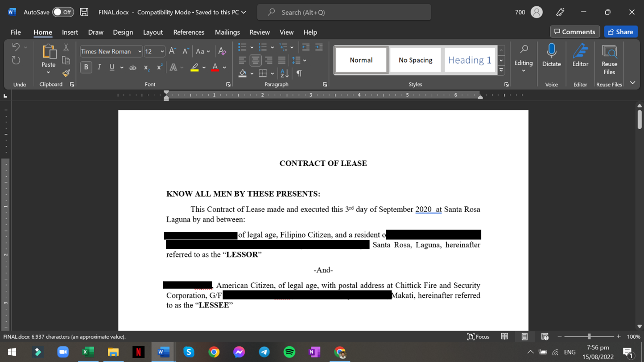Select the Format Painter brush

[66, 73]
